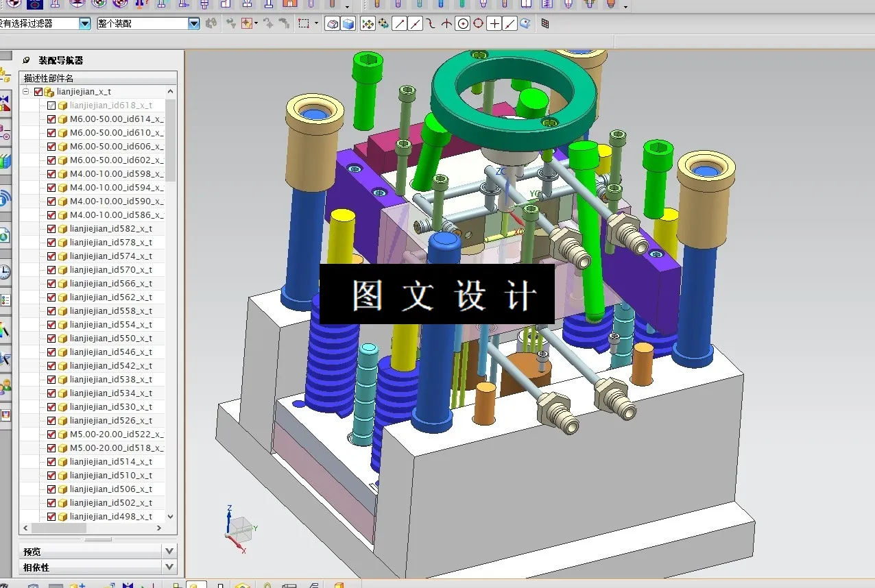Image resolution: width=875 pixels, height=588 pixels.
Task: Open the 整个装配 selection scope dropdown
Action: coord(194,23)
